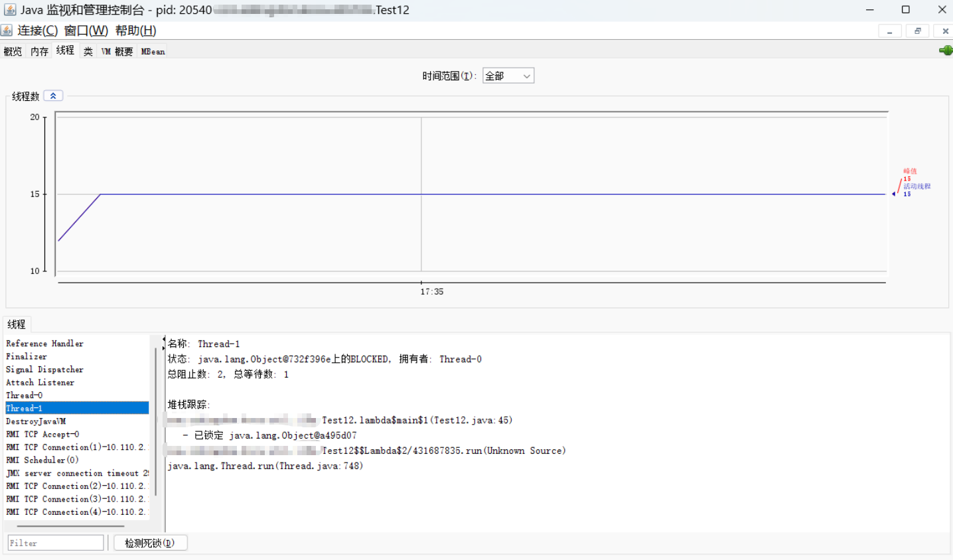This screenshot has height=560, width=953.
Task: Select Signal Dispatcher thread
Action: [x=77, y=370]
